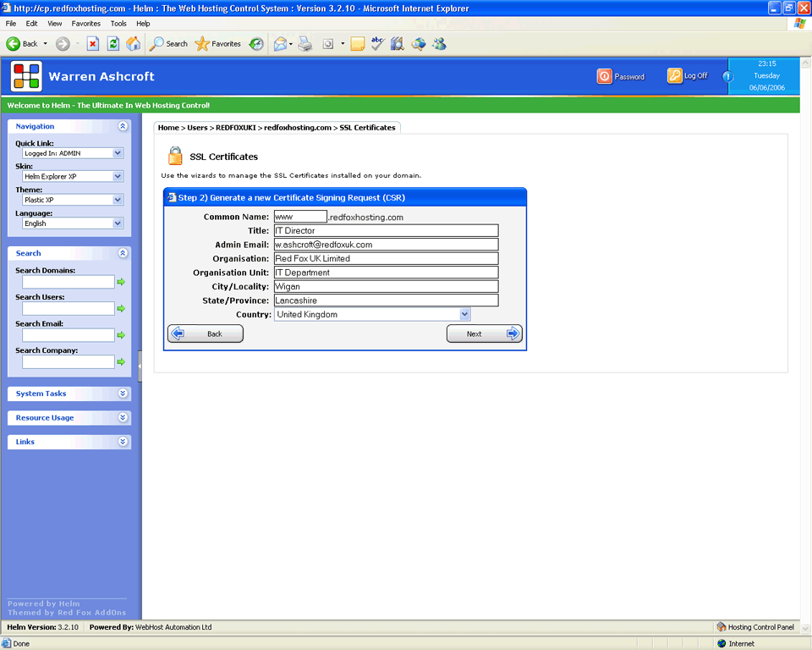Viewport: 812px width, 650px height.
Task: Click the wizard Next button
Action: (x=484, y=333)
